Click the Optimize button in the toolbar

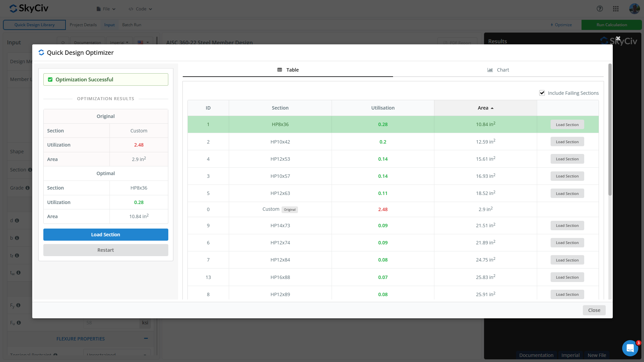point(561,25)
